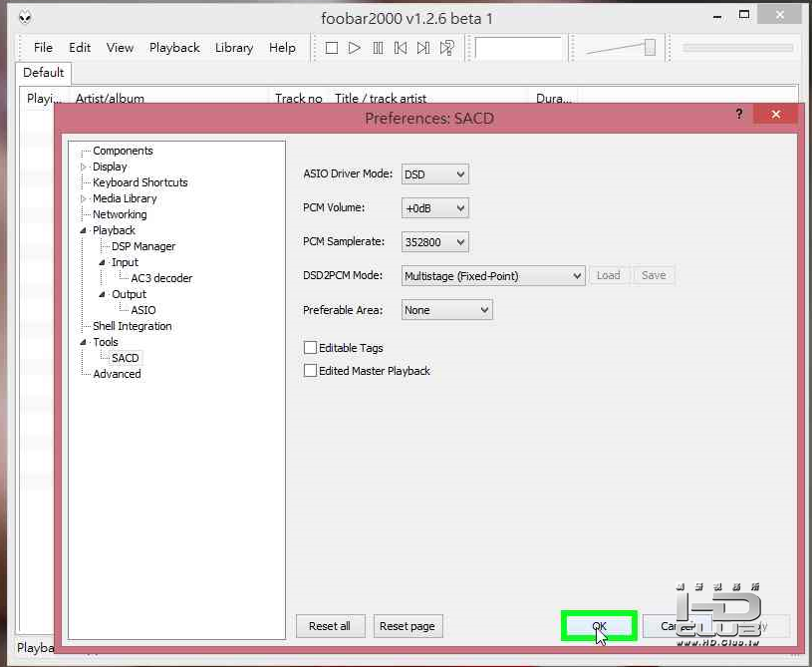Enable the Editable Tags checkbox

pyautogui.click(x=310, y=347)
